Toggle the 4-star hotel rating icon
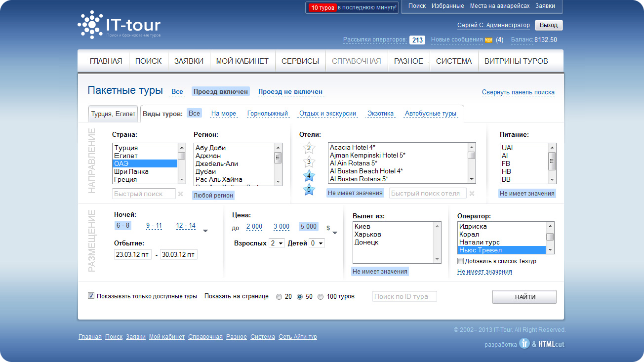644x362 pixels. tap(309, 176)
